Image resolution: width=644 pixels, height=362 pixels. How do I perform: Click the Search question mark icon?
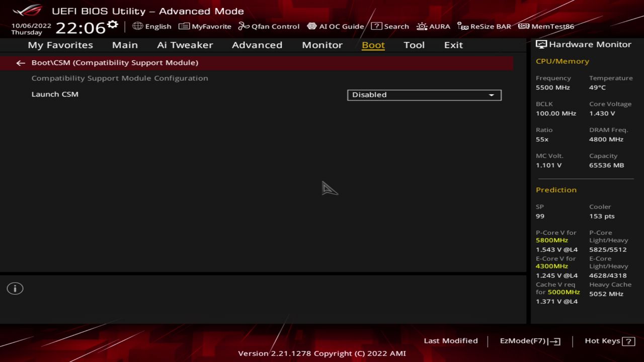tap(376, 26)
